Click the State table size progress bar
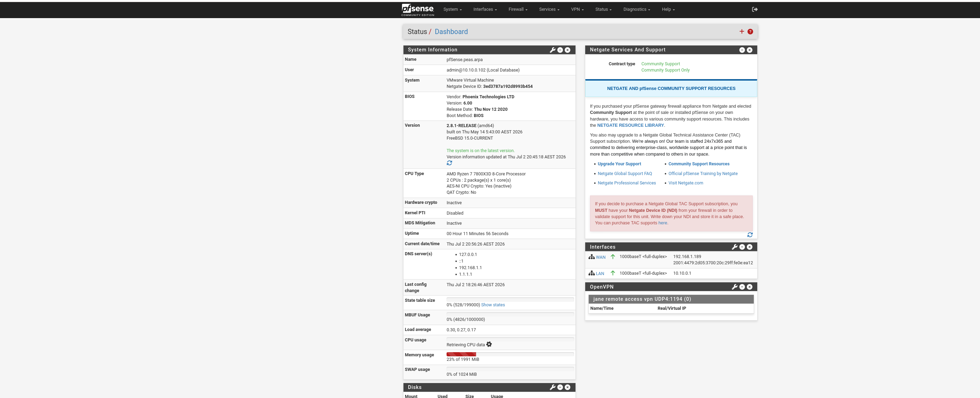This screenshot has height=398, width=980. [x=510, y=300]
